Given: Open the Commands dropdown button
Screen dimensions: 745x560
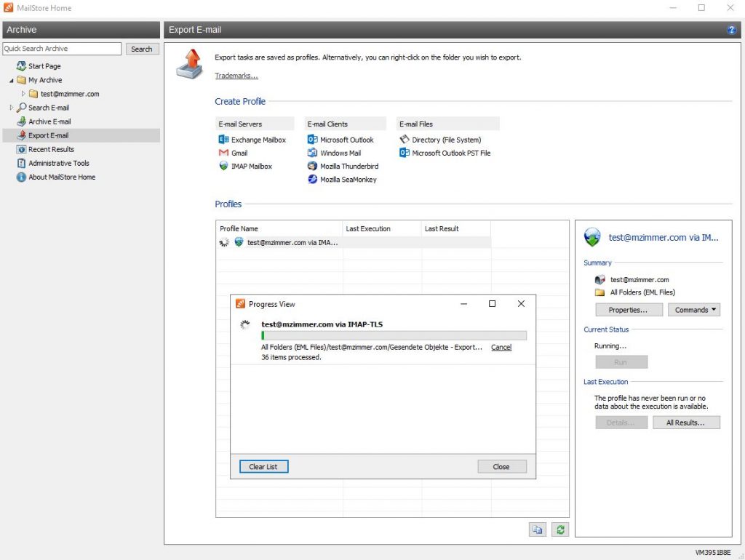Looking at the screenshot, I should point(694,310).
